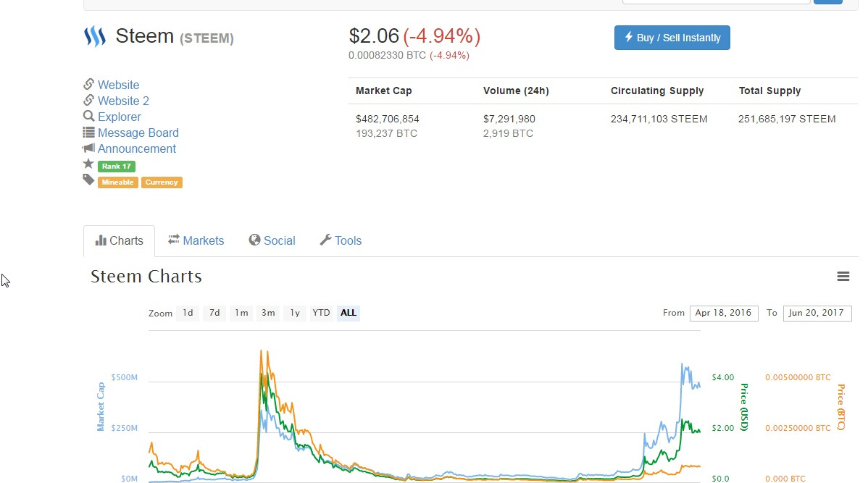This screenshot has width=868, height=483.
Task: Click the exchange arrows icon on Markets tab
Action: coord(174,239)
